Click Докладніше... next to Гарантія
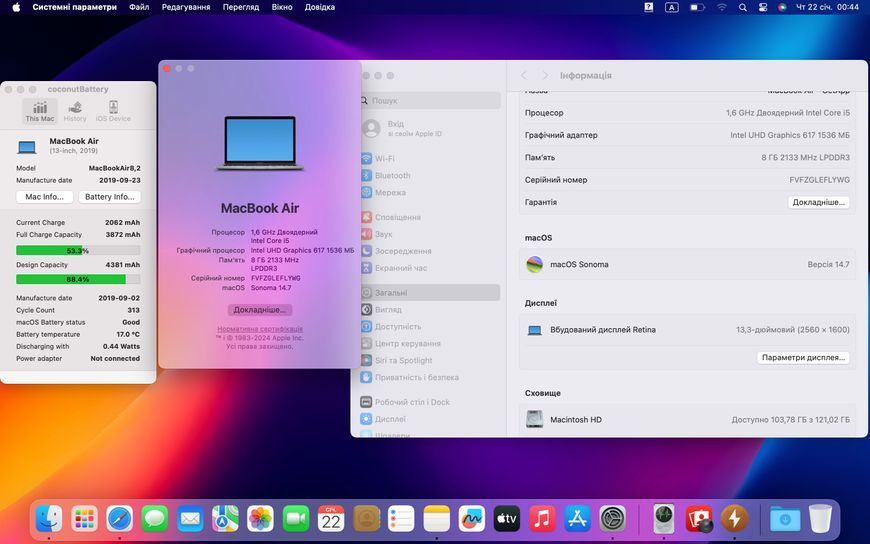Screen dimensions: 870x544 tap(818, 202)
